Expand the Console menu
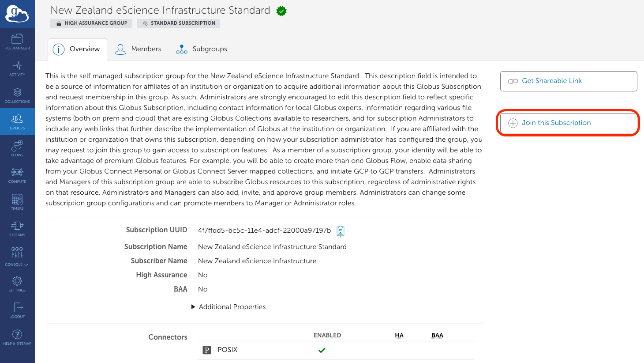 pos(17,256)
